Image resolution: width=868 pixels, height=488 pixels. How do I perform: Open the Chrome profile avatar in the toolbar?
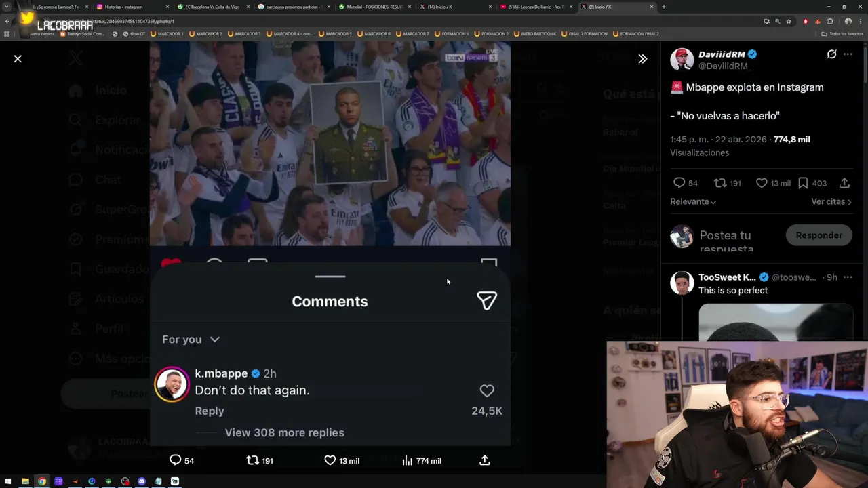pos(848,21)
